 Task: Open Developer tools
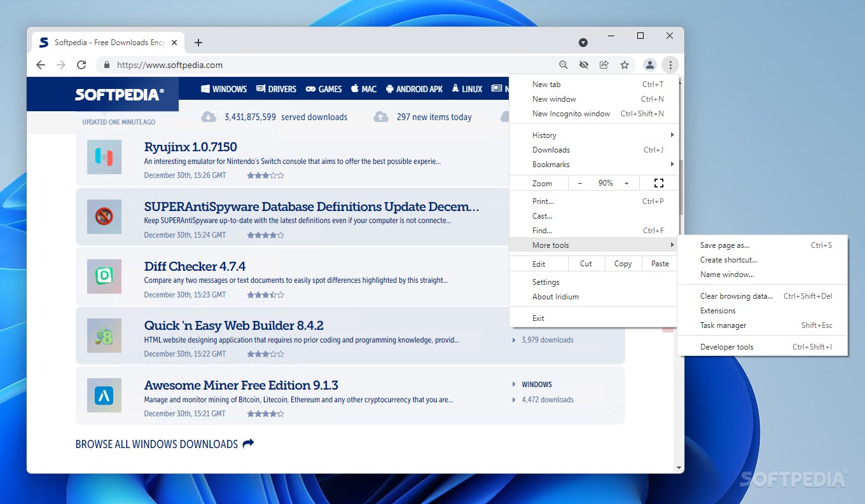tap(763, 347)
